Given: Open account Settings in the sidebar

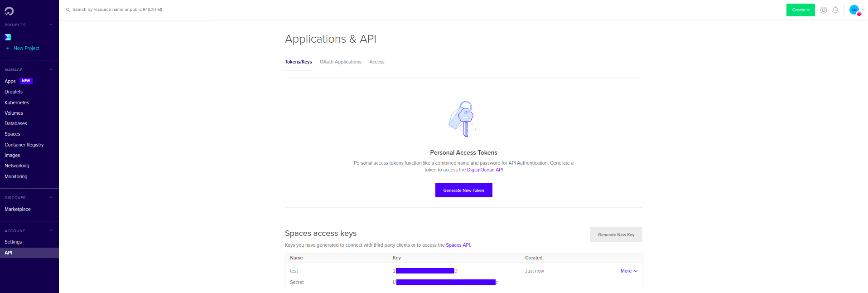Looking at the screenshot, I should click(13, 242).
